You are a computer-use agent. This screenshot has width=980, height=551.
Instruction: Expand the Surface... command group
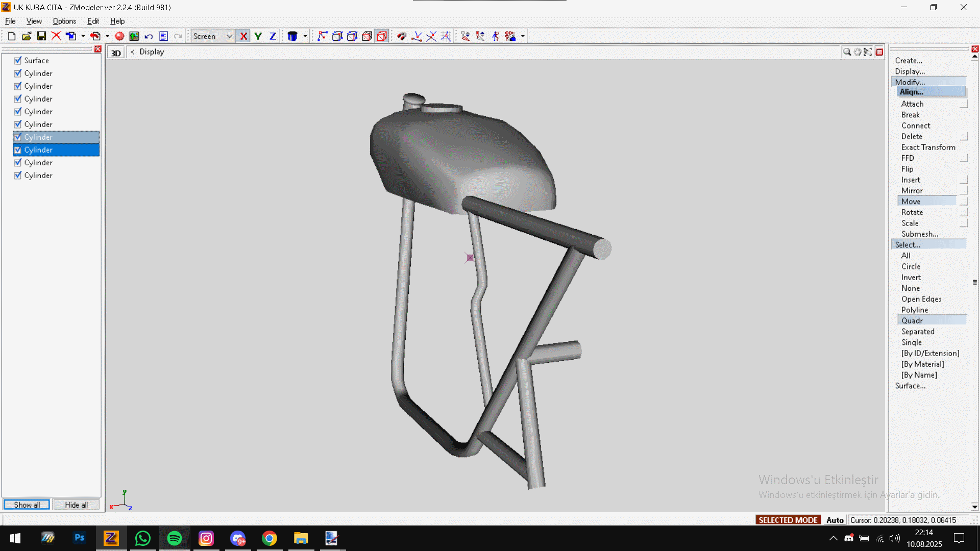[x=910, y=386]
